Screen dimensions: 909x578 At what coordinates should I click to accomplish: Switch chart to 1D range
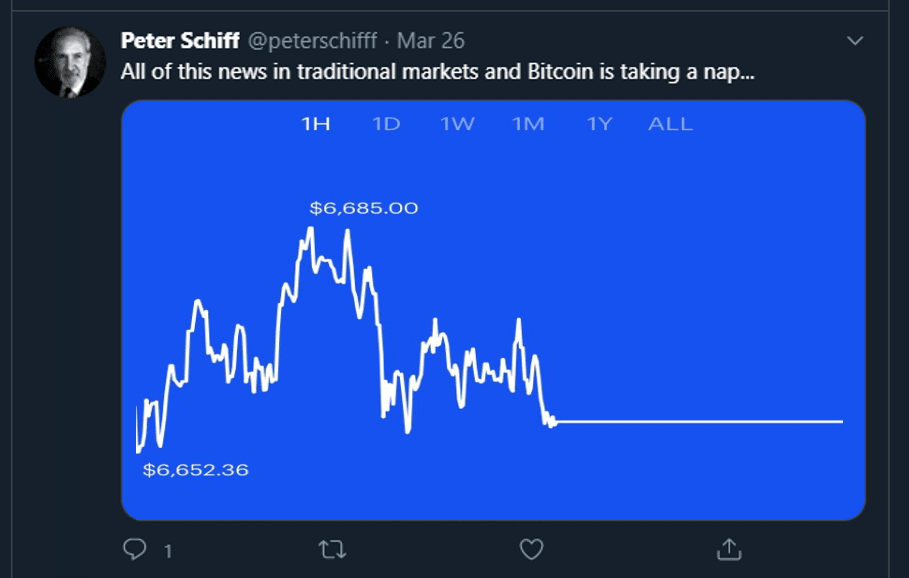tap(386, 124)
